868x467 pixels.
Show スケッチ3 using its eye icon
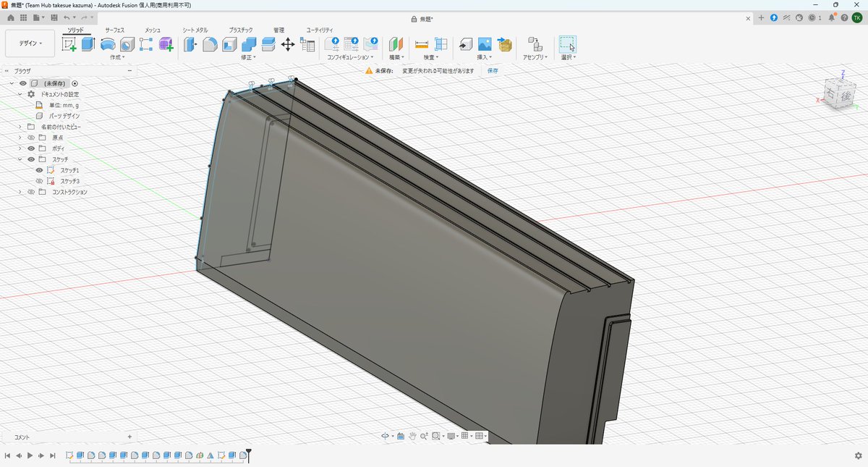pyautogui.click(x=40, y=181)
